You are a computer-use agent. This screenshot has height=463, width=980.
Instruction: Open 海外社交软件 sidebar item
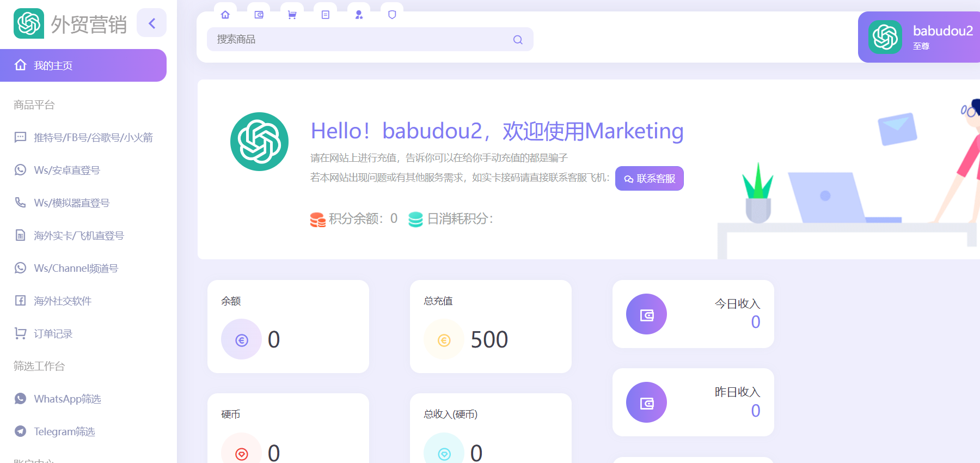[x=83, y=301]
